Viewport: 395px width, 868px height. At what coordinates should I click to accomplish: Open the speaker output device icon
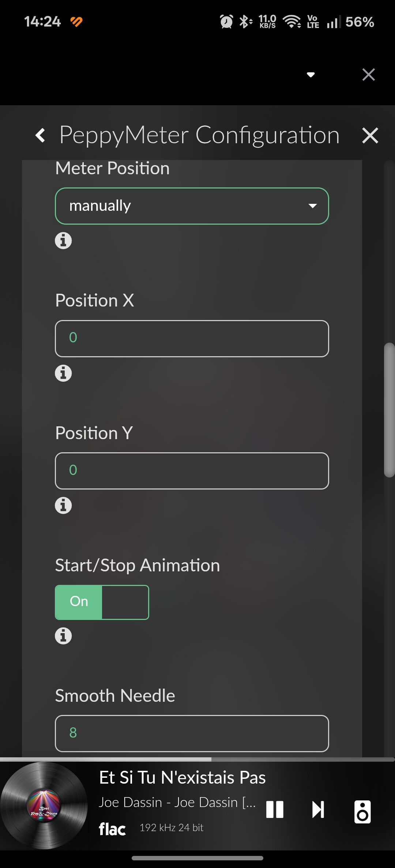(x=362, y=812)
